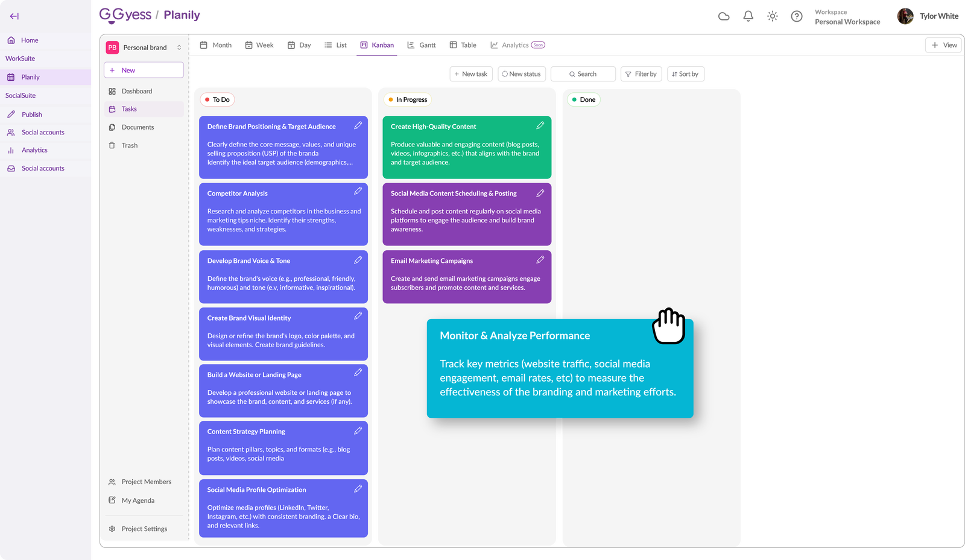Open Project Settings gear

112,529
